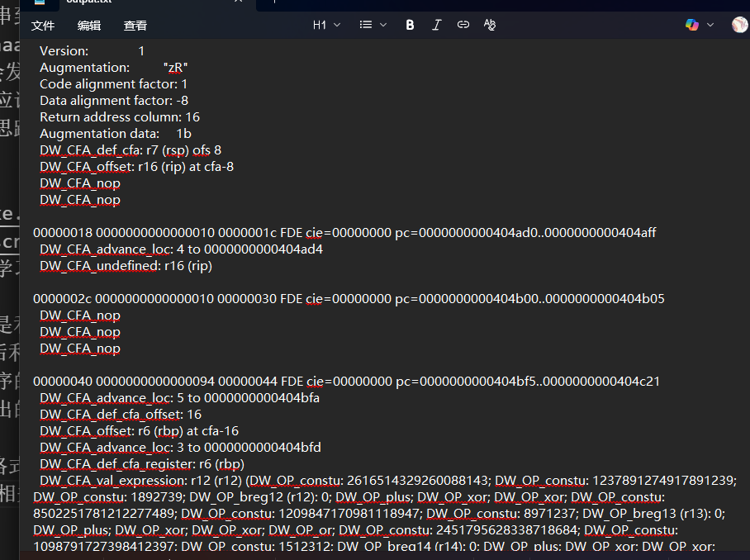
Task: Click 'DW_CFA_advance_loc: 4 to 0000000000404ad4' line
Action: (x=181, y=249)
